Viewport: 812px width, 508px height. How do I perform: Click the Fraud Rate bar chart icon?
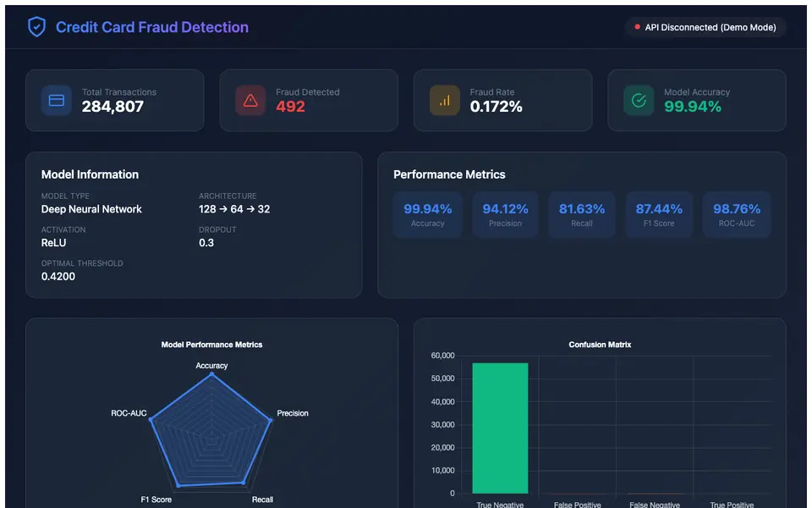(x=445, y=100)
